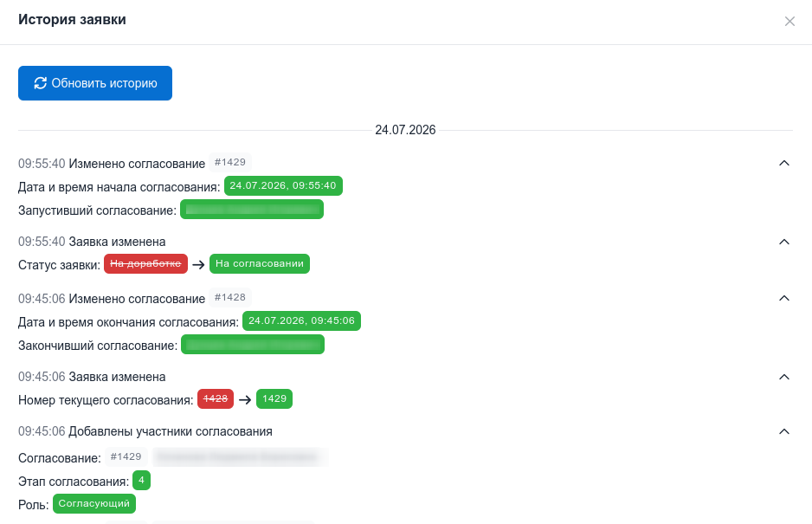Select the «24.07.2026, 09:45:06» end time badge
The height and width of the screenshot is (524, 812).
[x=302, y=320]
